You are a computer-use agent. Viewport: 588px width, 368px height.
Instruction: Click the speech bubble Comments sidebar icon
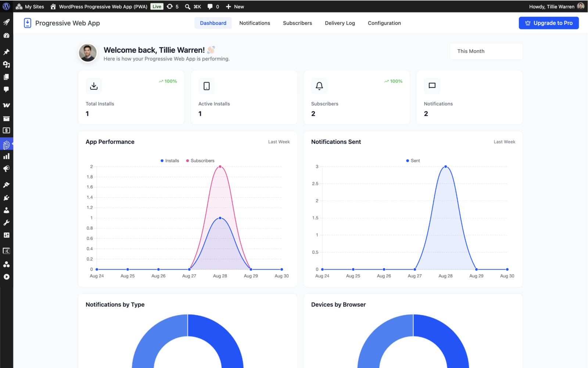coord(6,89)
